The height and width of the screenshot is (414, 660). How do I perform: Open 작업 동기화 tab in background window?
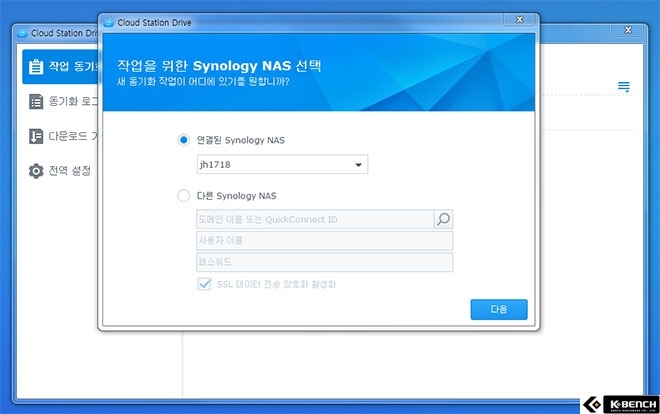60,66
